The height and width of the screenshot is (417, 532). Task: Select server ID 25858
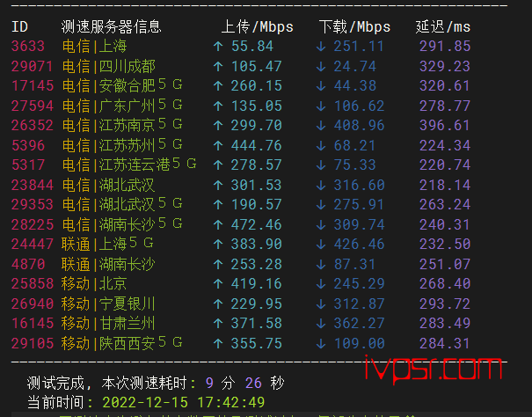tap(33, 283)
